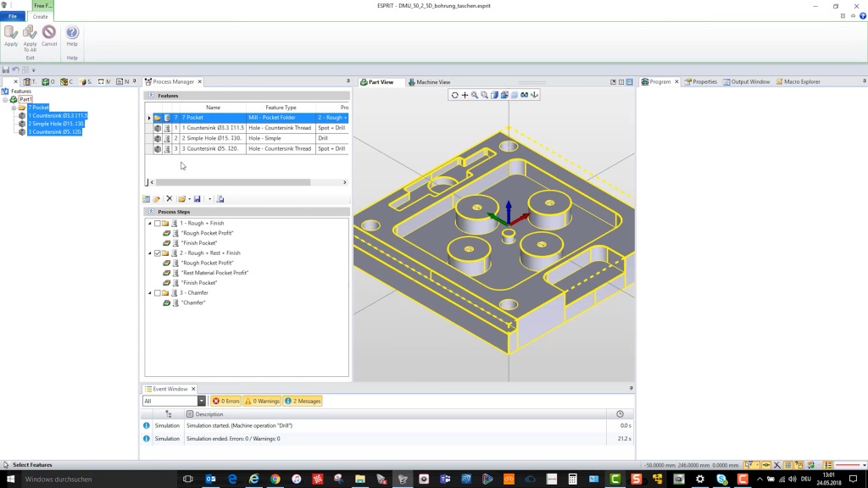Open the File menu tab
Viewport: 868px width, 488px height.
(x=13, y=16)
